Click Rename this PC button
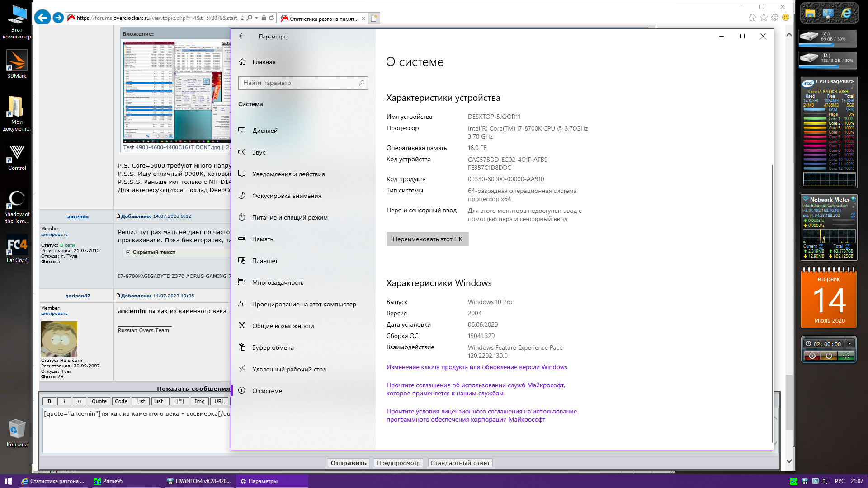This screenshot has height=488, width=868. tap(427, 239)
